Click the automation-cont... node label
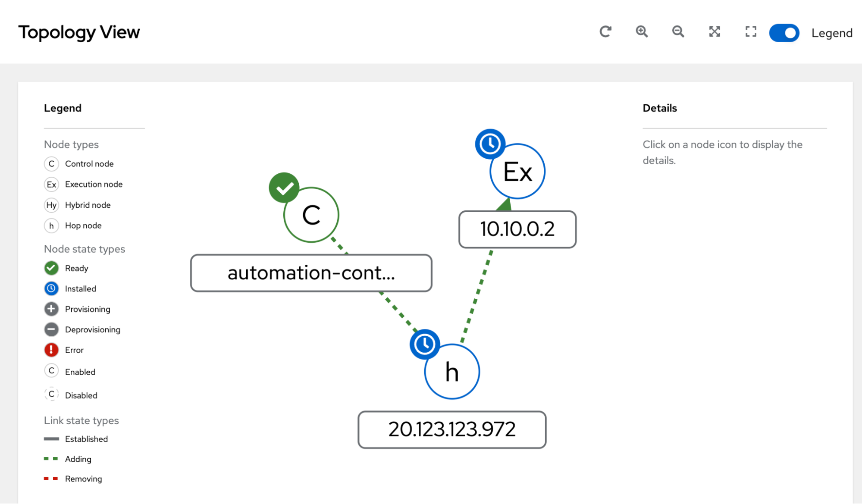Screen dimensions: 862x504 coord(311,273)
